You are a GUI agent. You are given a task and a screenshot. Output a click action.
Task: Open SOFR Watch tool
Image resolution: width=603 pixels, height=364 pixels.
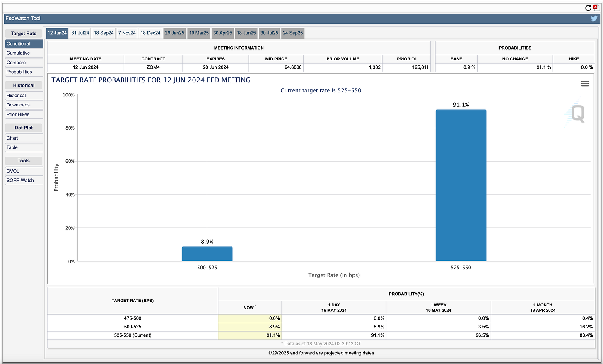point(24,180)
